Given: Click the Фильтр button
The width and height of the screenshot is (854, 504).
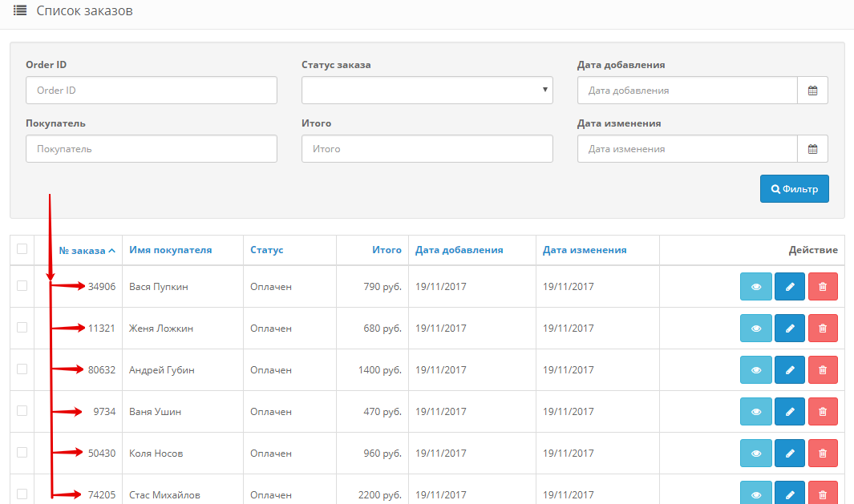Looking at the screenshot, I should [794, 189].
